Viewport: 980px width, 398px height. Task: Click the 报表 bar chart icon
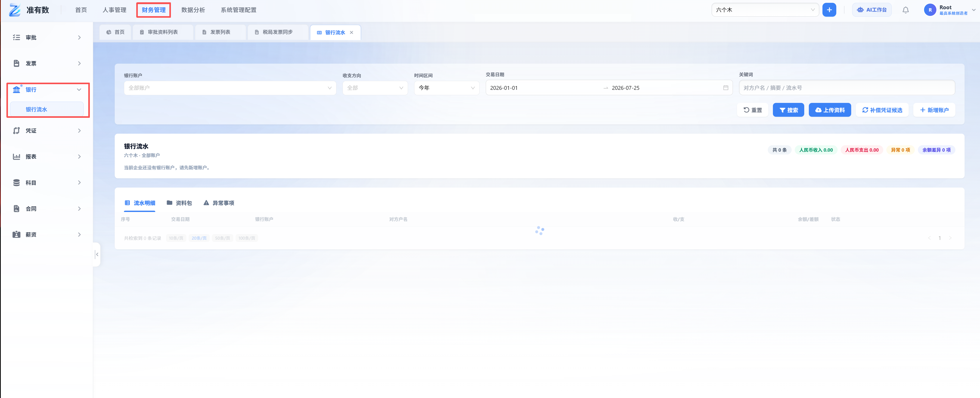click(x=16, y=156)
